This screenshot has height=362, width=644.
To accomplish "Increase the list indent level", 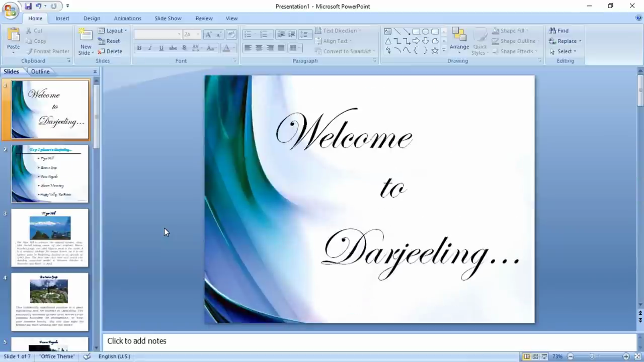I will point(291,34).
